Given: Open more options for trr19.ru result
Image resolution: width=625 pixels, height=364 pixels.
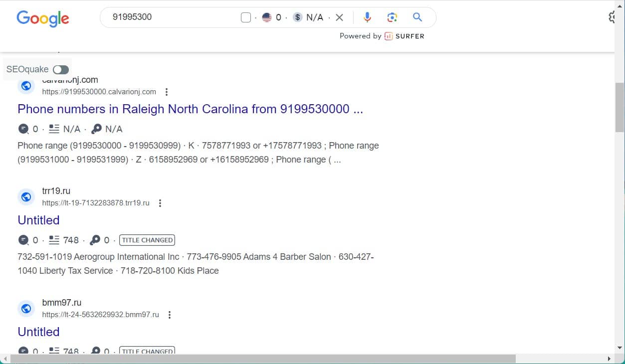Looking at the screenshot, I should (160, 203).
